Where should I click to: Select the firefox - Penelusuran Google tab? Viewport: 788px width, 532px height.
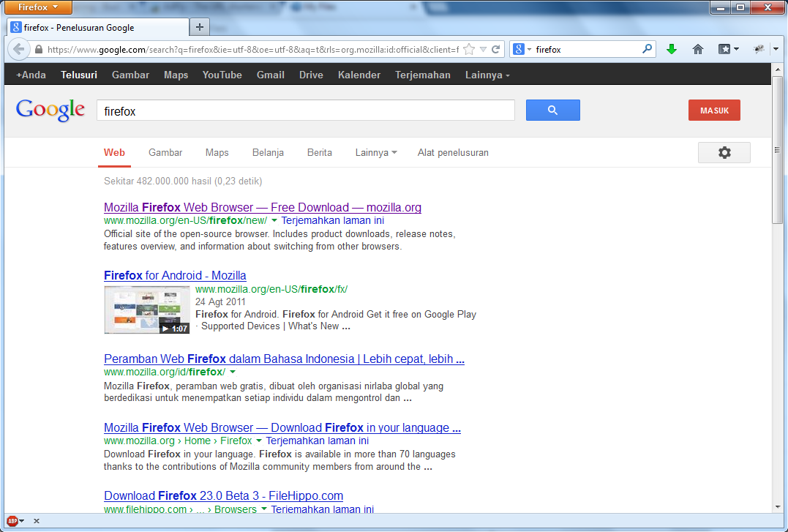pos(99,27)
